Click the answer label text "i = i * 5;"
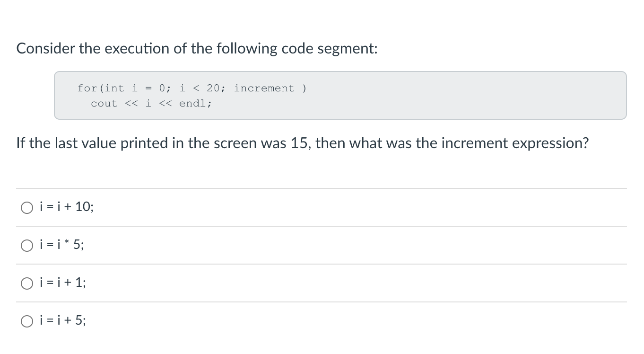The height and width of the screenshot is (354, 644). [61, 245]
